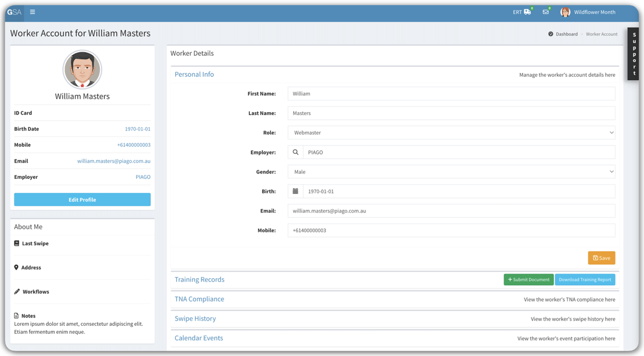Click the calendar icon beside the Birth field
This screenshot has height=356, width=644.
coord(296,190)
